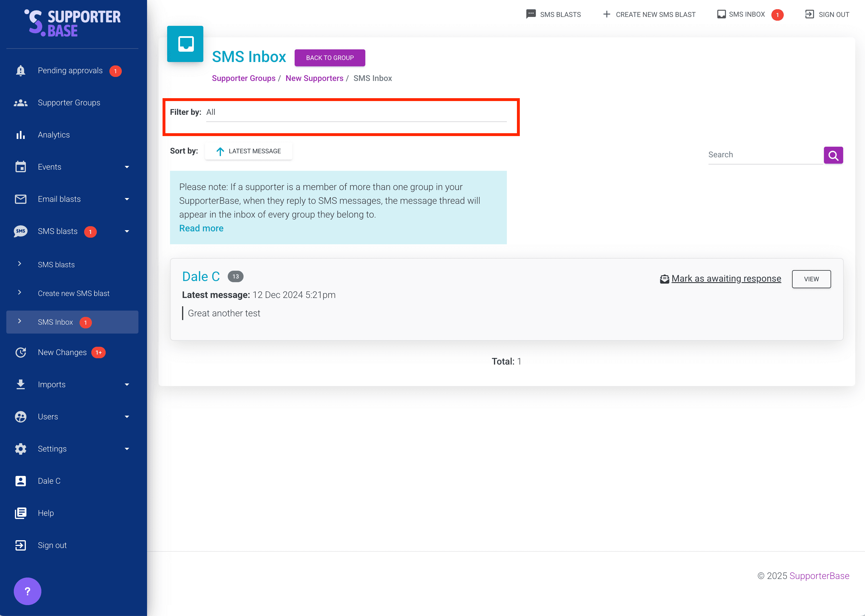Click the New Changes refresh icon

(x=20, y=352)
